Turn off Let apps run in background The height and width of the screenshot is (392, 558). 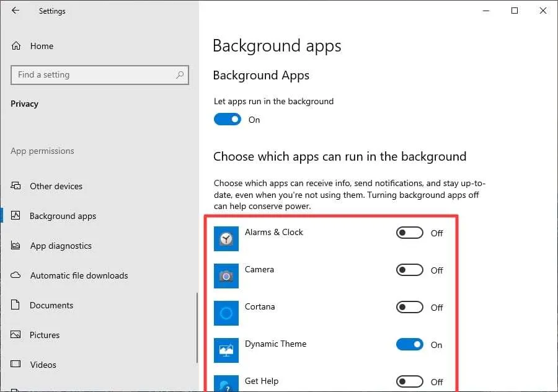(x=228, y=120)
